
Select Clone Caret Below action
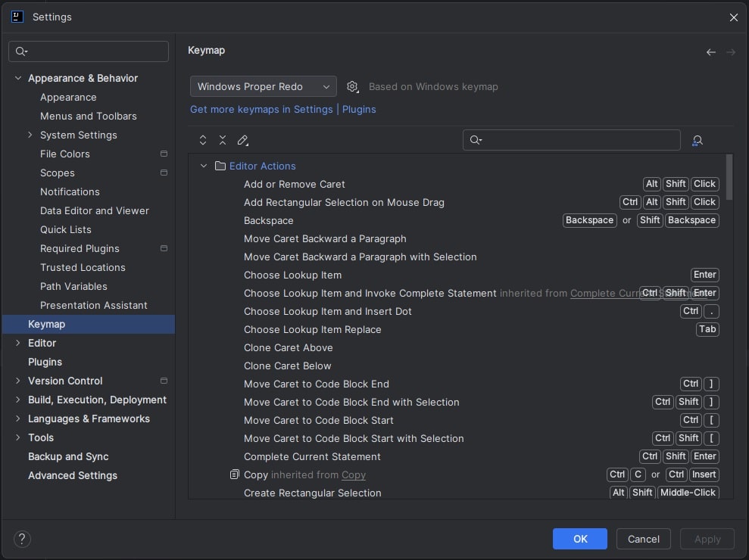(x=287, y=366)
